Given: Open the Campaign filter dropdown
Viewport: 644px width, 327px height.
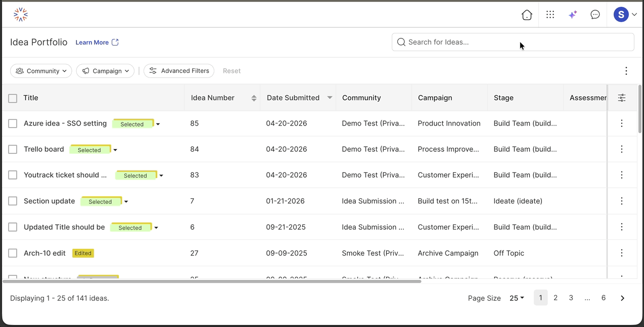Looking at the screenshot, I should tap(105, 71).
